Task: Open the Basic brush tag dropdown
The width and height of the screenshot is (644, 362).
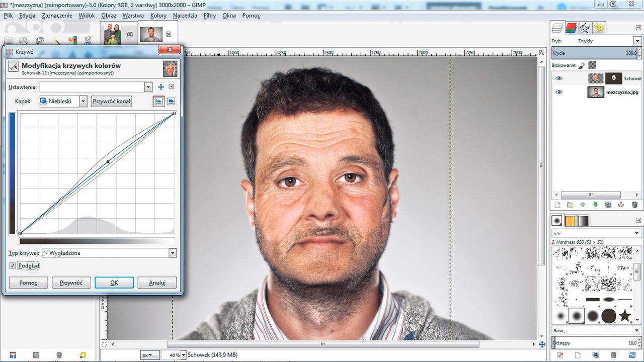Action: pos(636,330)
